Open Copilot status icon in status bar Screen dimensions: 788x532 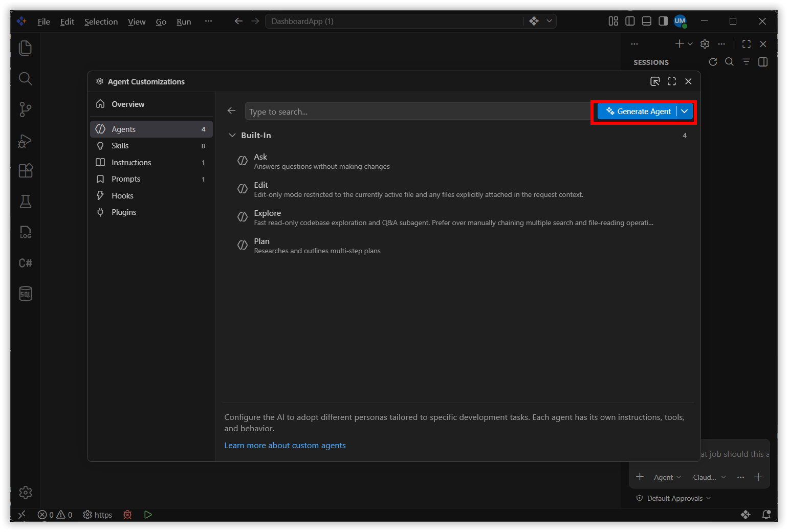[x=746, y=515]
